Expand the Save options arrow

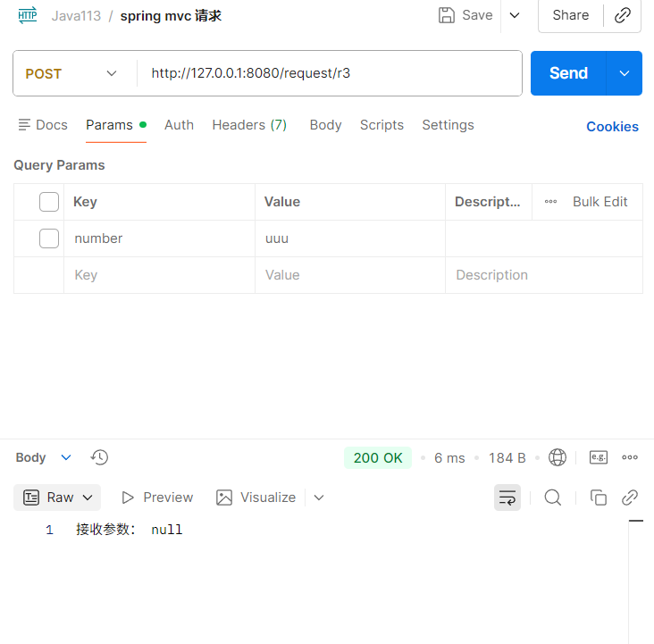pos(515,15)
